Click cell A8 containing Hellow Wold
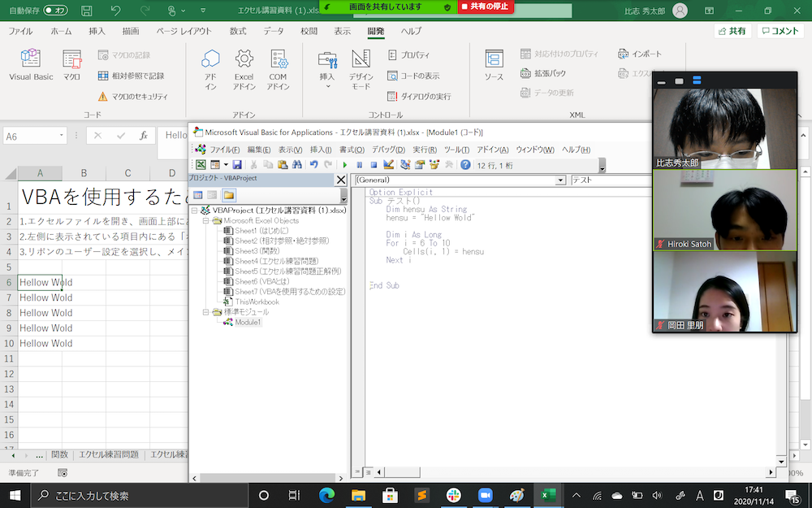812x508 pixels. (40, 313)
